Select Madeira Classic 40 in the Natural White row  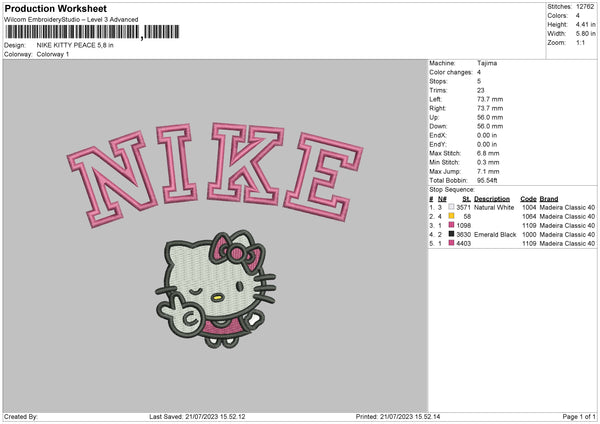click(567, 207)
